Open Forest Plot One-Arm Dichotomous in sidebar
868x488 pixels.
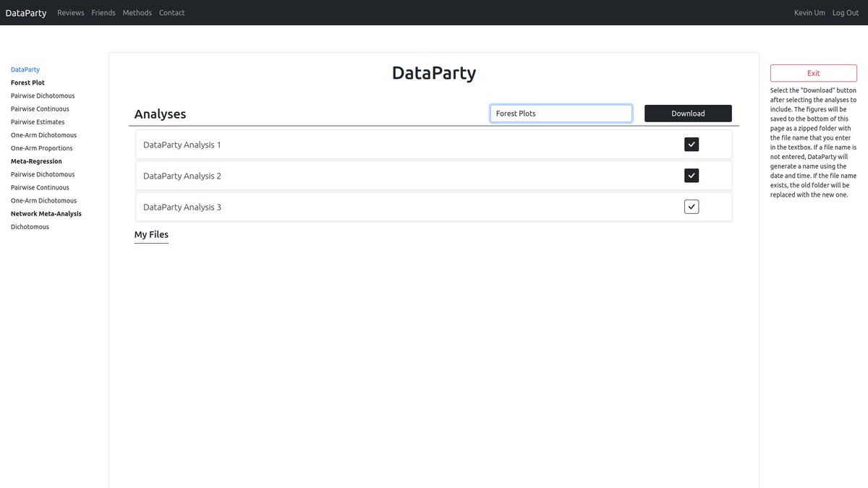[x=43, y=135]
